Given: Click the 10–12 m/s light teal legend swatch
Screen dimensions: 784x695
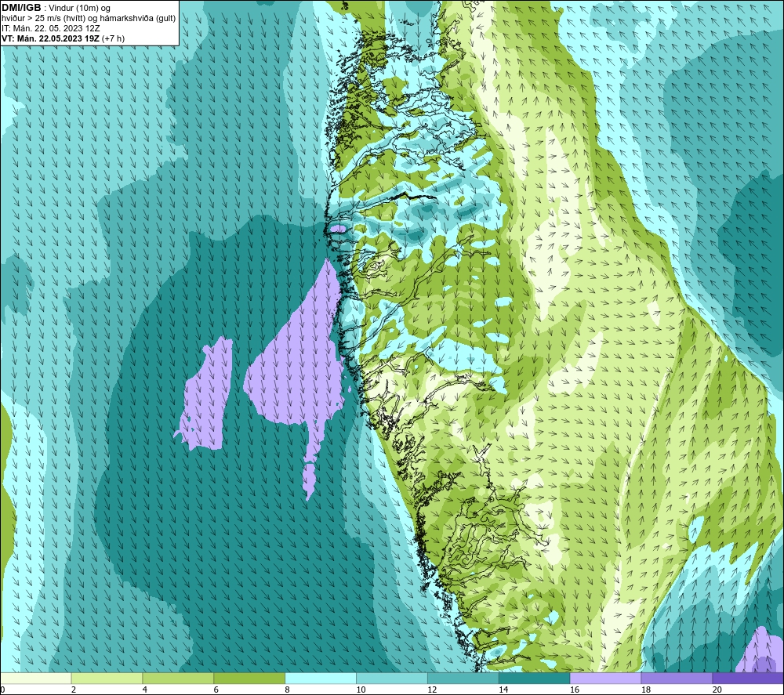Looking at the screenshot, I should (x=392, y=678).
